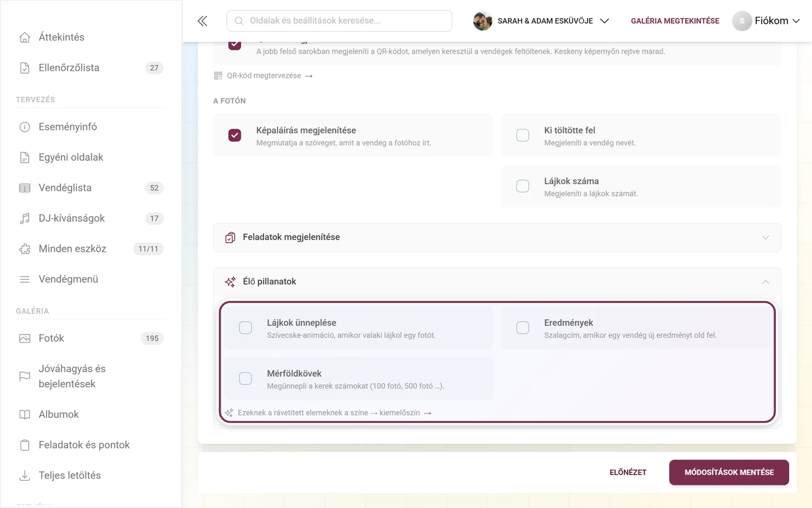Click the Egyéni oldalak page icon
The width and height of the screenshot is (812, 508).
[x=25, y=157]
